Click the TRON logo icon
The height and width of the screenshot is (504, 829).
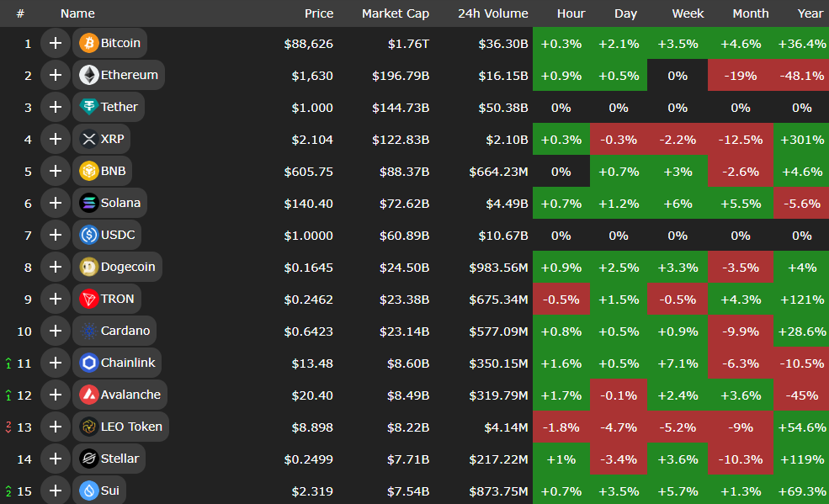pos(88,299)
